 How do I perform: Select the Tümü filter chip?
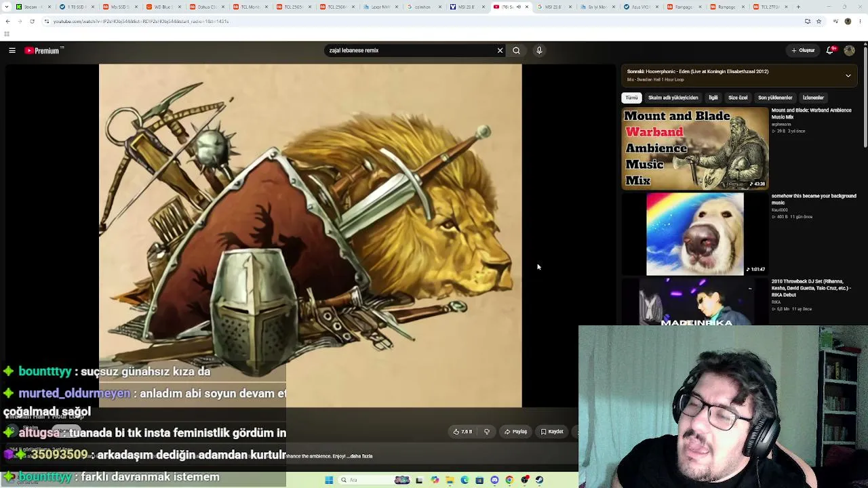(x=631, y=98)
